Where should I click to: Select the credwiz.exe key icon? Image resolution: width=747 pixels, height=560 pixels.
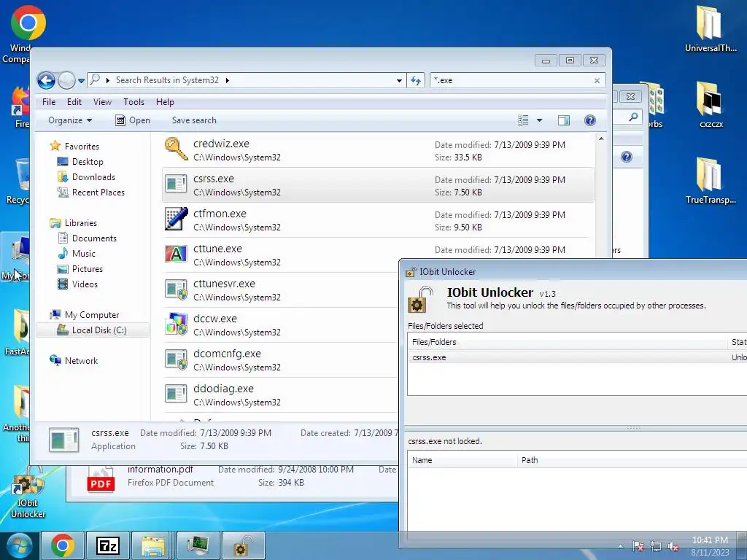point(176,149)
